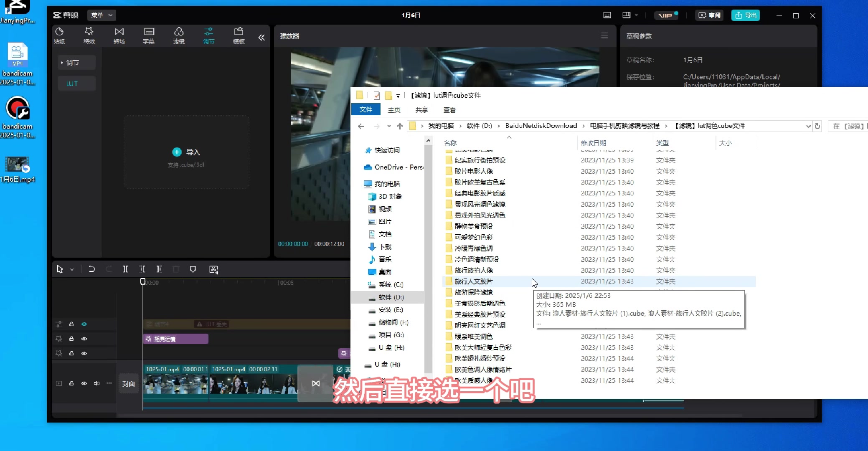Viewport: 868px width, 451px height.
Task: Click the hamburger menu icon on the 播放器 panel
Action: click(x=604, y=35)
